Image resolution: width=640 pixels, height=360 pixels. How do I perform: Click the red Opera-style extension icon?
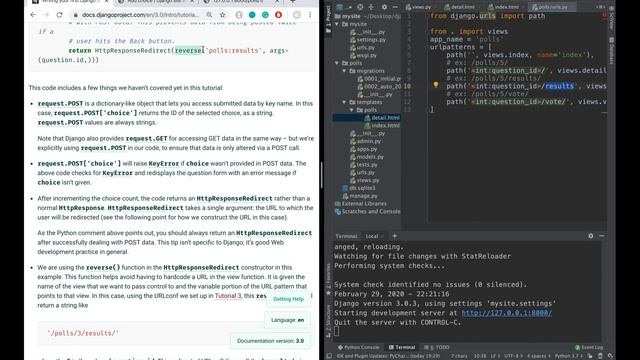pyautogui.click(x=278, y=15)
